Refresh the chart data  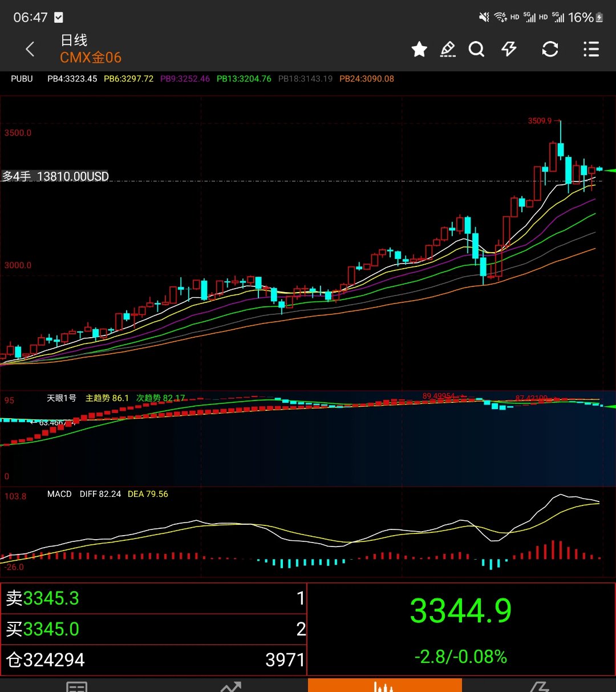(550, 50)
